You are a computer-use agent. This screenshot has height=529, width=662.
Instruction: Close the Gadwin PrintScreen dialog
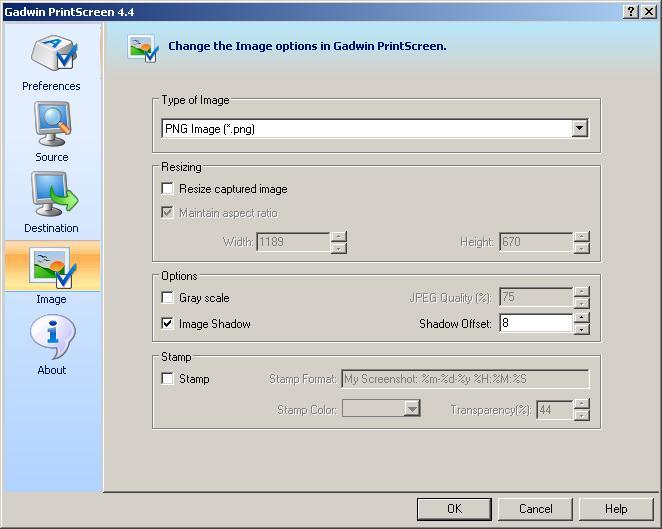[649, 11]
